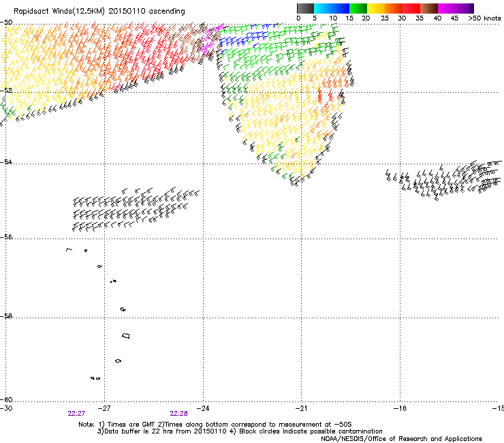Click the '-24' longitude axis label
This screenshot has height=443, width=504.
pyautogui.click(x=203, y=408)
